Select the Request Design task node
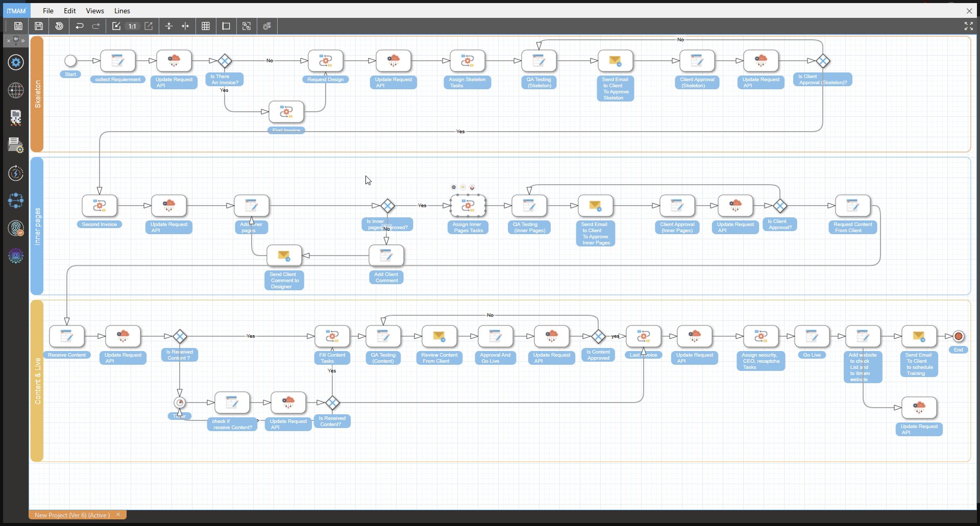This screenshot has width=980, height=526. (326, 61)
